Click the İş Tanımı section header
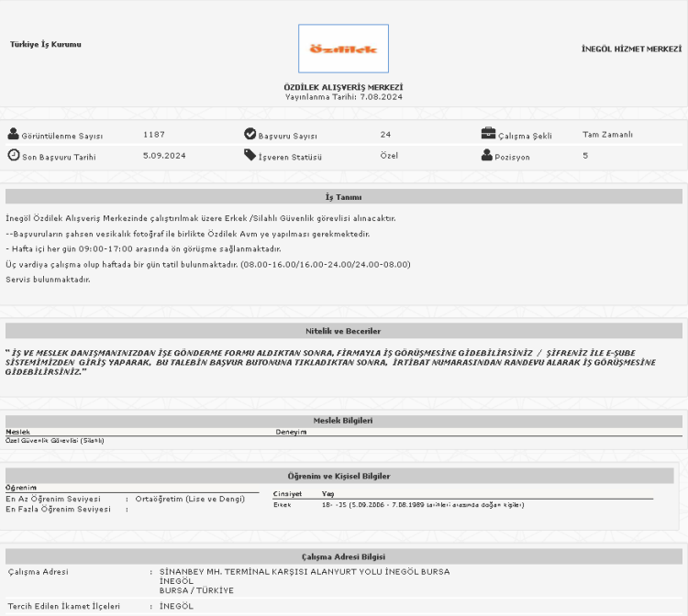The width and height of the screenshot is (688, 616). (344, 196)
